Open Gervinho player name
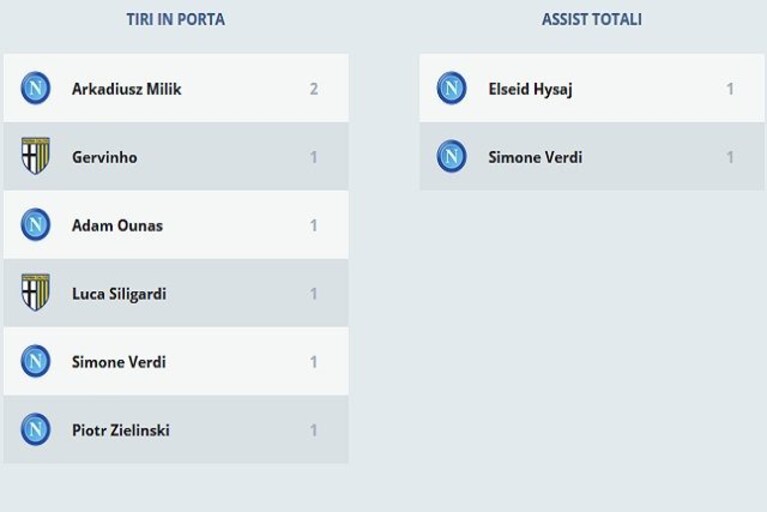This screenshot has height=512, width=767. click(105, 157)
